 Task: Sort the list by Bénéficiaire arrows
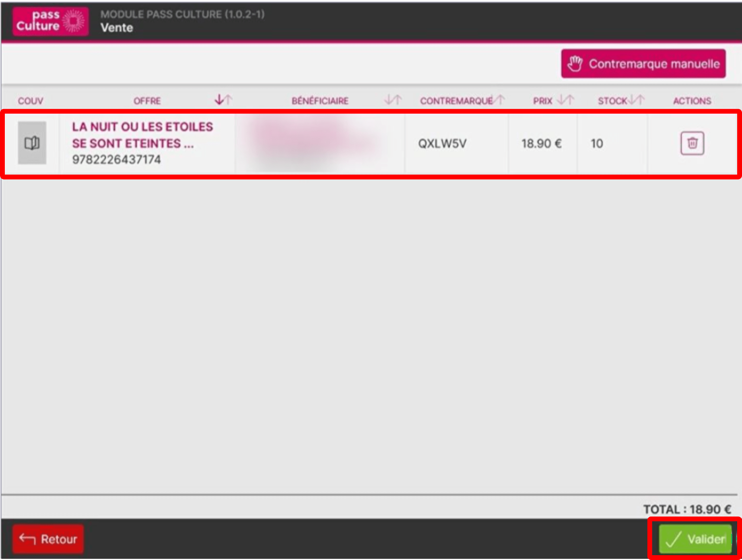(x=393, y=99)
